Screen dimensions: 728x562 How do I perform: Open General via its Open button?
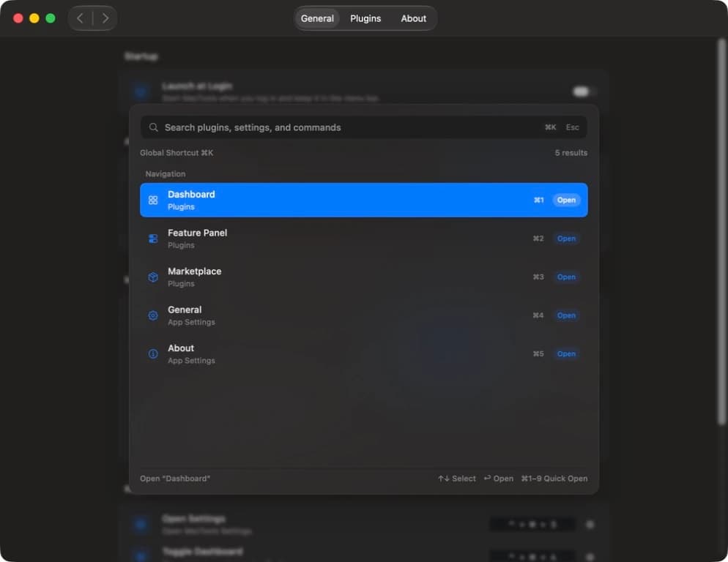[566, 315]
